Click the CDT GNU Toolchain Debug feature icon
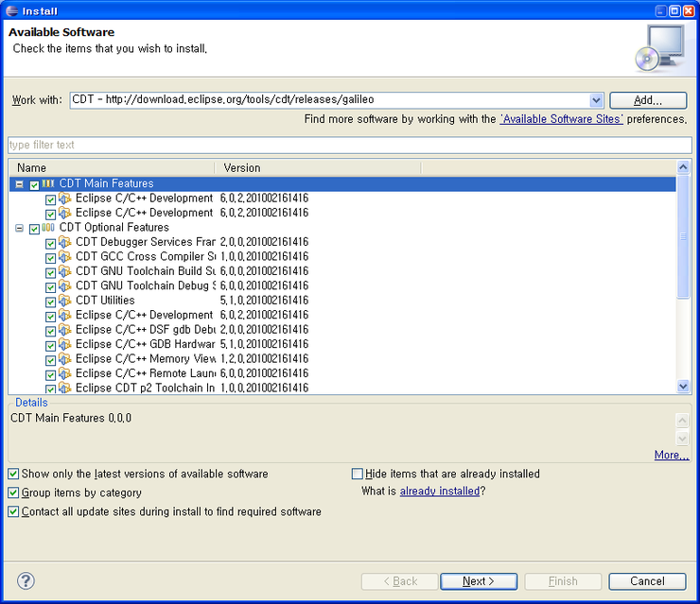 pos(64,286)
